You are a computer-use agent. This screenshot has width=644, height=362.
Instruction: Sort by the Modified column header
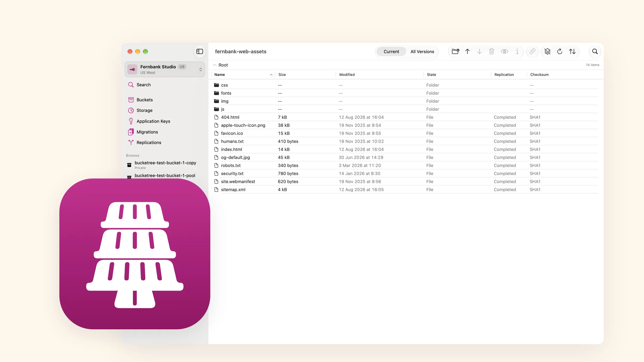point(380,75)
